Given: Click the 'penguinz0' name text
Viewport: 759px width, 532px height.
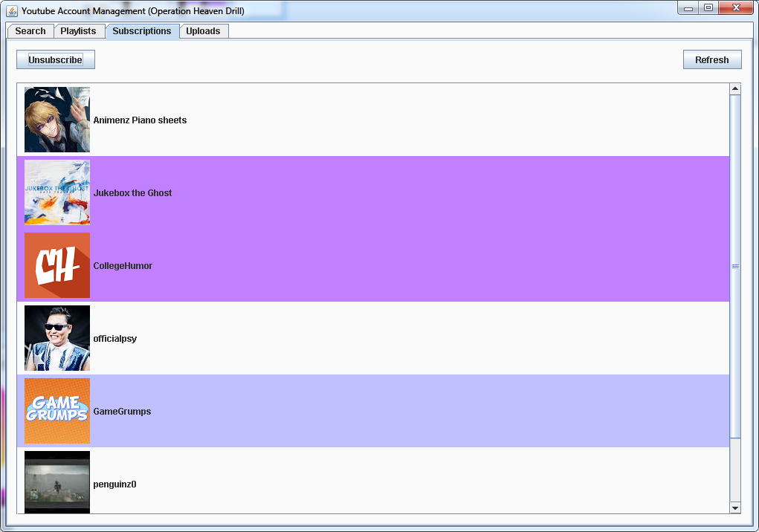Looking at the screenshot, I should click(114, 484).
